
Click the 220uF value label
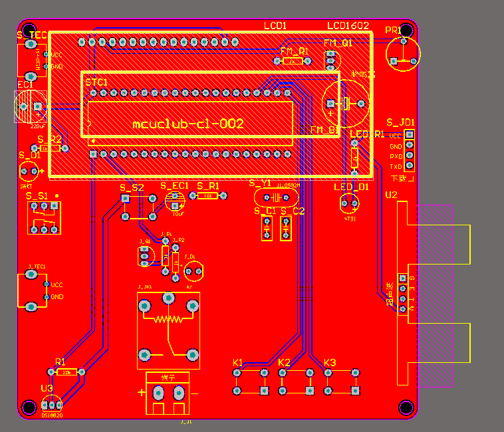pyautogui.click(x=38, y=126)
